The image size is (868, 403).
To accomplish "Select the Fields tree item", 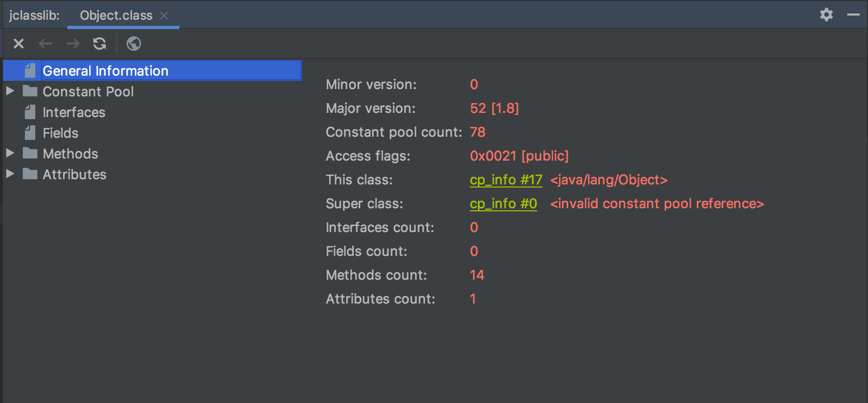I will click(60, 133).
